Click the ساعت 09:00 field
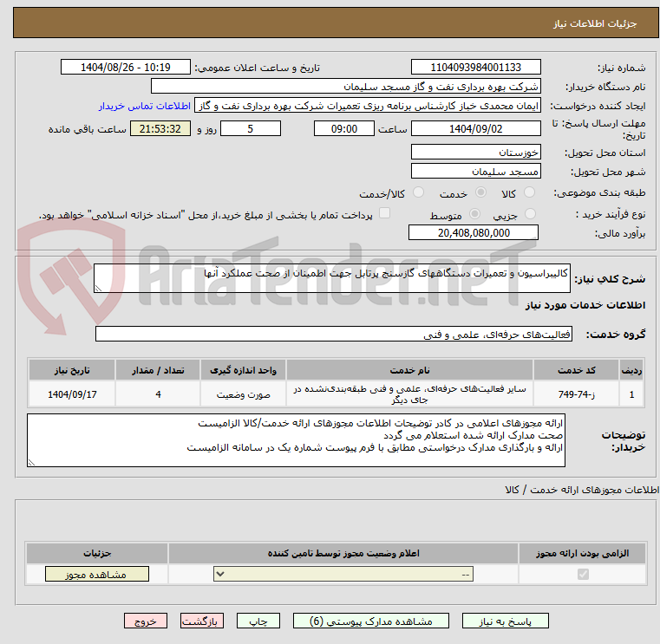Viewport: 660px width, 644px height. coord(344,129)
